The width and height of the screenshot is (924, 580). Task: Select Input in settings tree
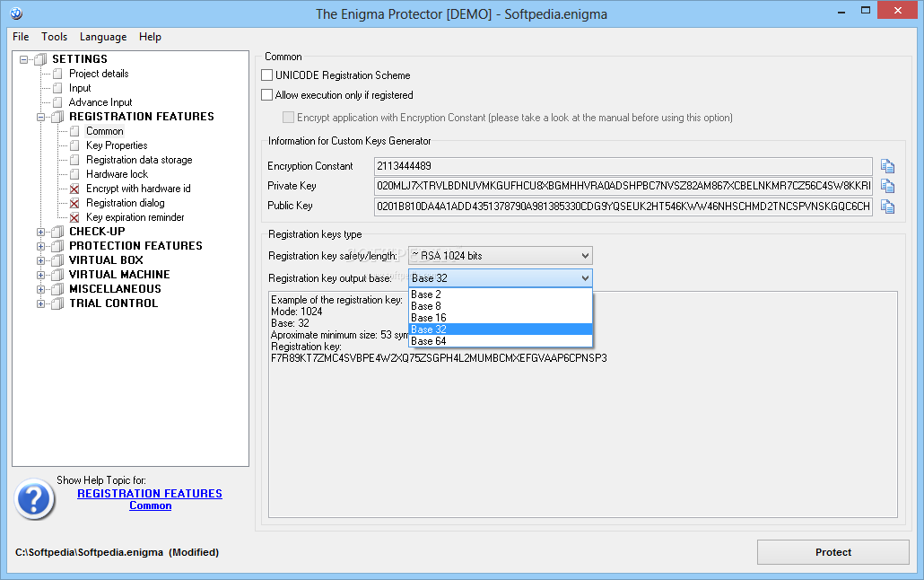[x=80, y=88]
